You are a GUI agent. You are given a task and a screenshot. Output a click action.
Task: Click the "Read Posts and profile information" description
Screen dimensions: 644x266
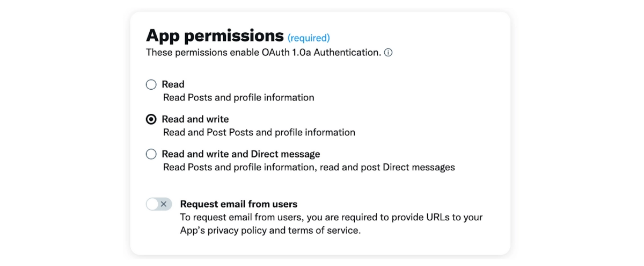pos(239,98)
